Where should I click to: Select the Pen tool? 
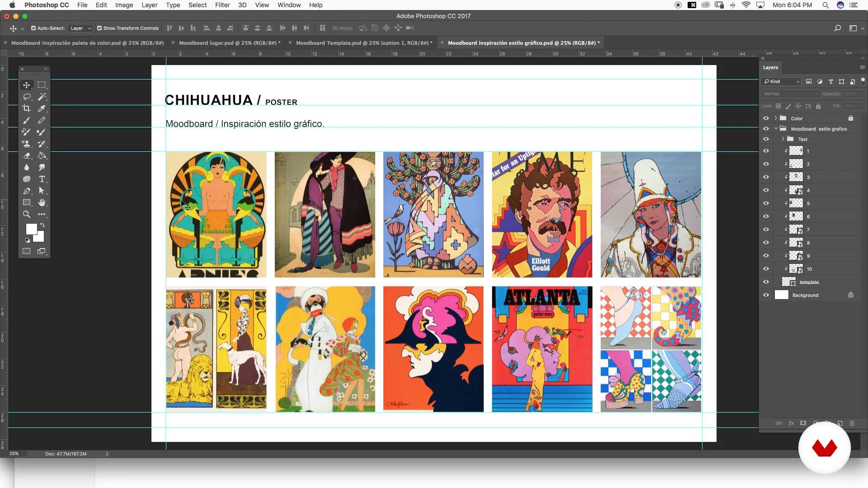[27, 191]
